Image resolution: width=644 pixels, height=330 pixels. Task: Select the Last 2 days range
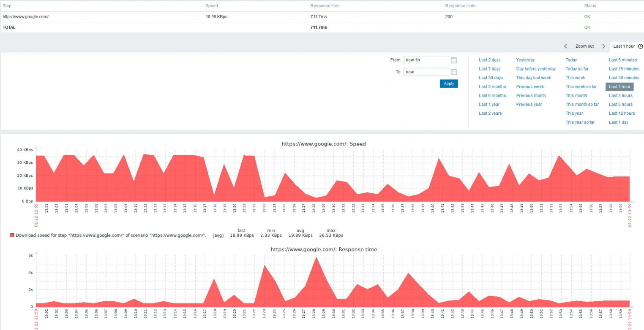489,60
